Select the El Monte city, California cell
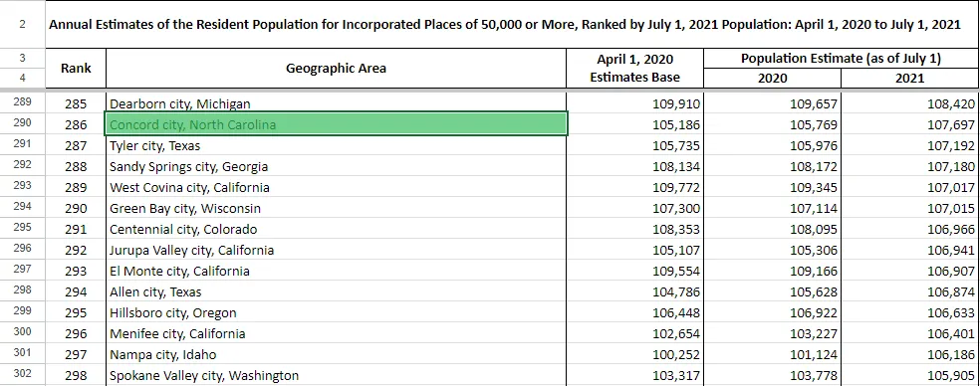Viewport: 980px width, 386px height. (x=337, y=271)
